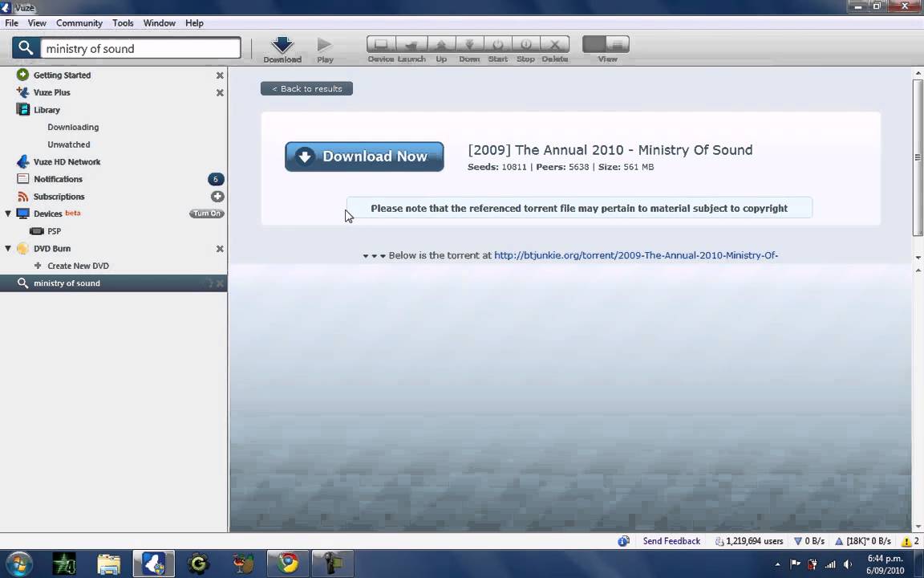Click the Back to results button

pos(306,88)
